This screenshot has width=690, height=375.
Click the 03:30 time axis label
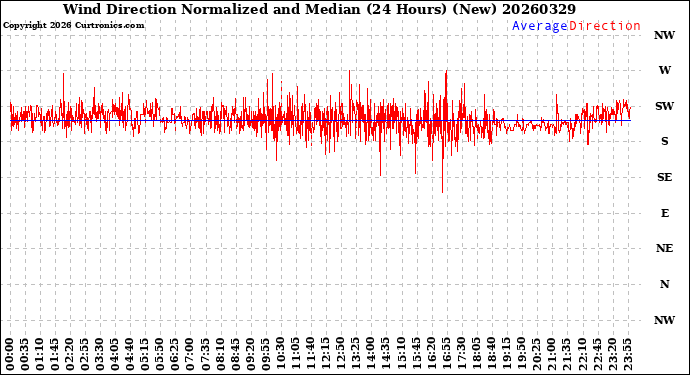tap(100, 355)
